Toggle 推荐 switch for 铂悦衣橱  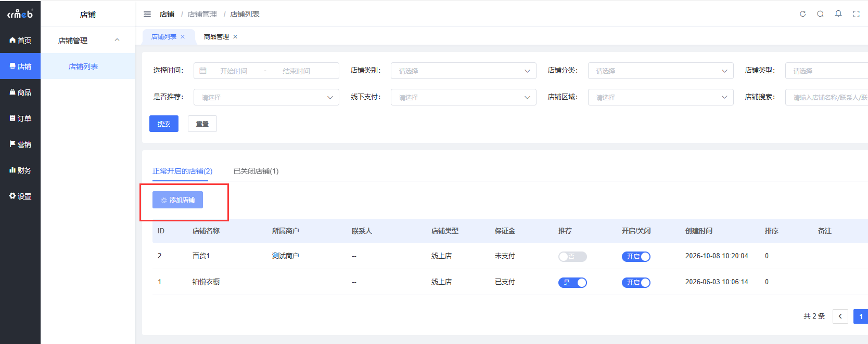tap(572, 282)
